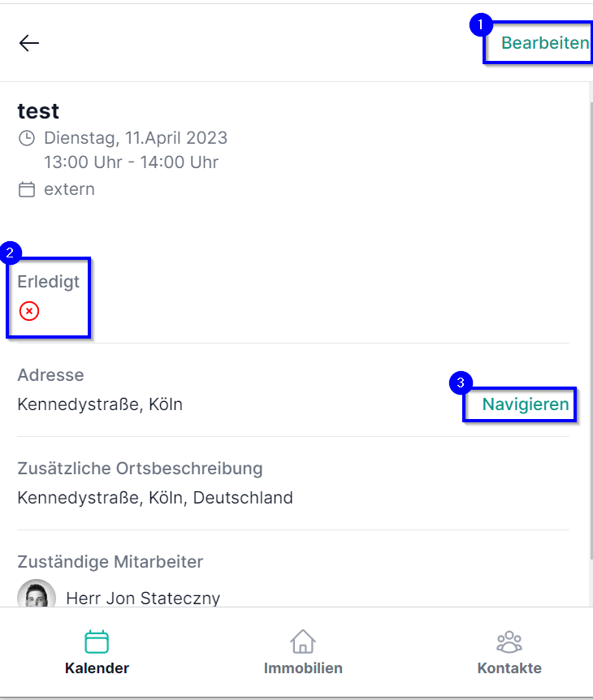The height and width of the screenshot is (700, 593).
Task: Click the calendar icon next to extern
Action: [27, 190]
